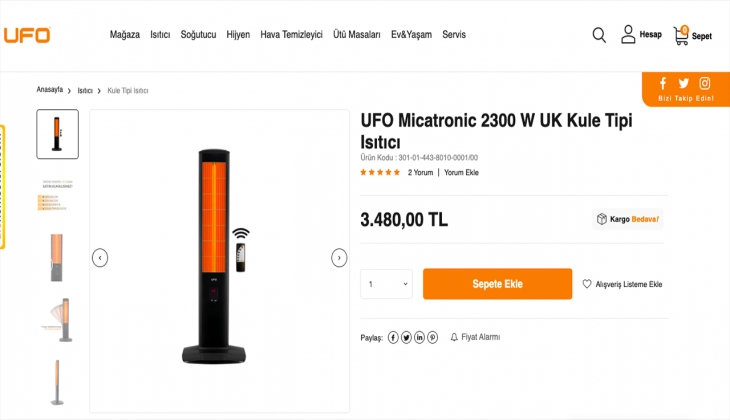Go to Anasayfa breadcrumb
The height and width of the screenshot is (420, 730).
point(49,90)
